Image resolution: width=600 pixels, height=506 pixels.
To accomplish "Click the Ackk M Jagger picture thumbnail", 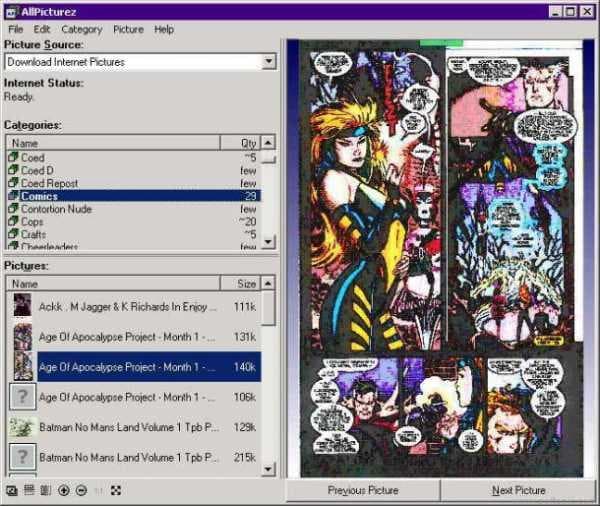I will point(23,305).
